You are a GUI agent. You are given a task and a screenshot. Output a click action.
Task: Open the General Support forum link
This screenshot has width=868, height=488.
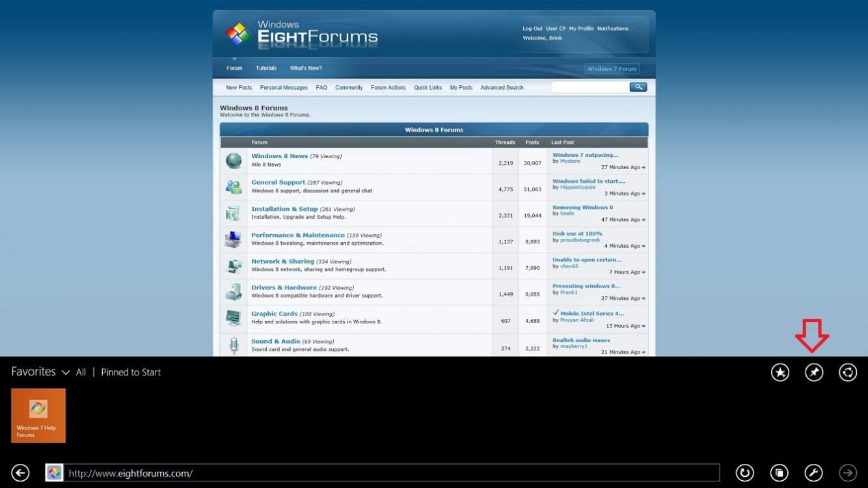click(278, 182)
